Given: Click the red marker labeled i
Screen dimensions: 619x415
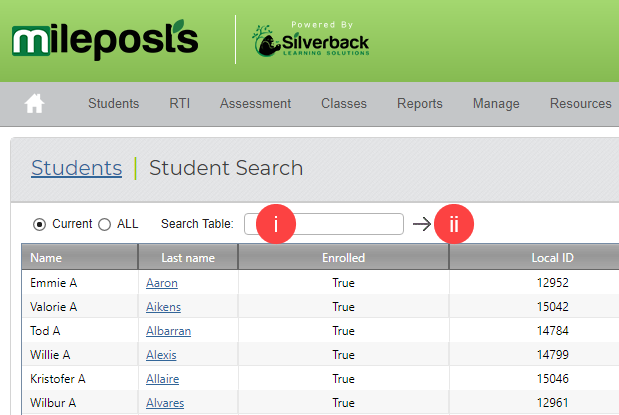Looking at the screenshot, I should pyautogui.click(x=276, y=224).
